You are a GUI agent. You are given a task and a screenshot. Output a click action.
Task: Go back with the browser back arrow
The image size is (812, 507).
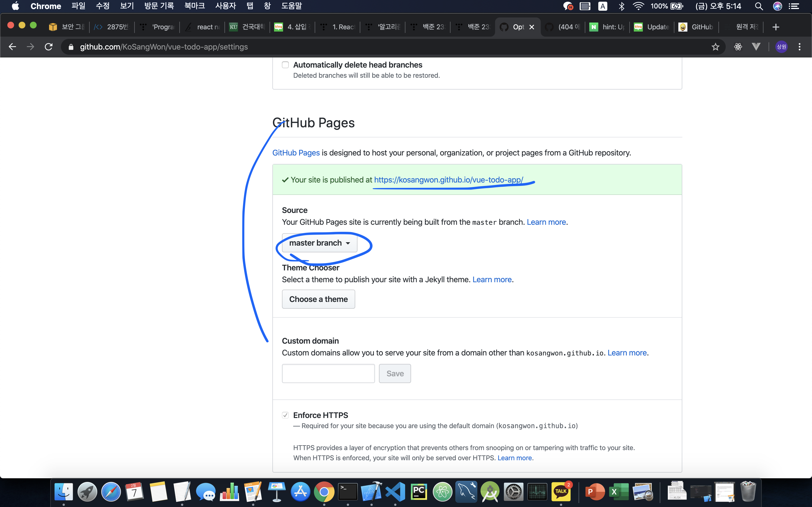click(x=12, y=47)
